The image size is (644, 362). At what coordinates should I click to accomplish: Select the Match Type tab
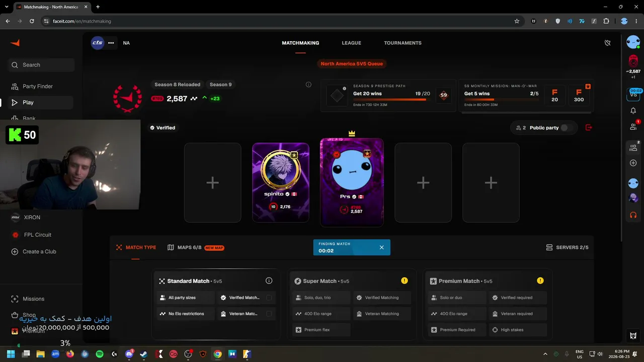(x=136, y=247)
